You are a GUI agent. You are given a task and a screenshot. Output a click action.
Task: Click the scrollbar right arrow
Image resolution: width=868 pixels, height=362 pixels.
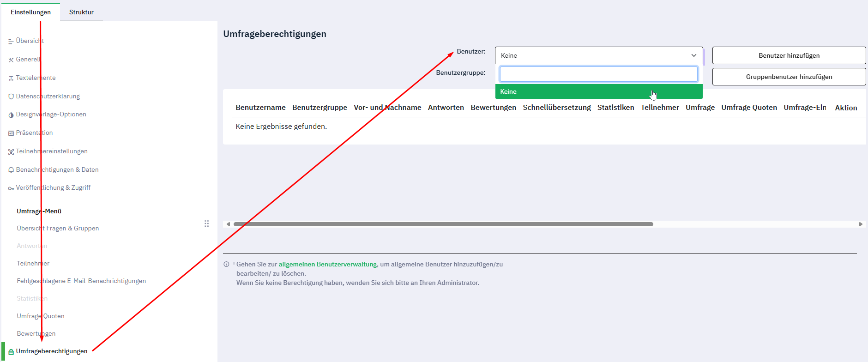[x=861, y=224]
